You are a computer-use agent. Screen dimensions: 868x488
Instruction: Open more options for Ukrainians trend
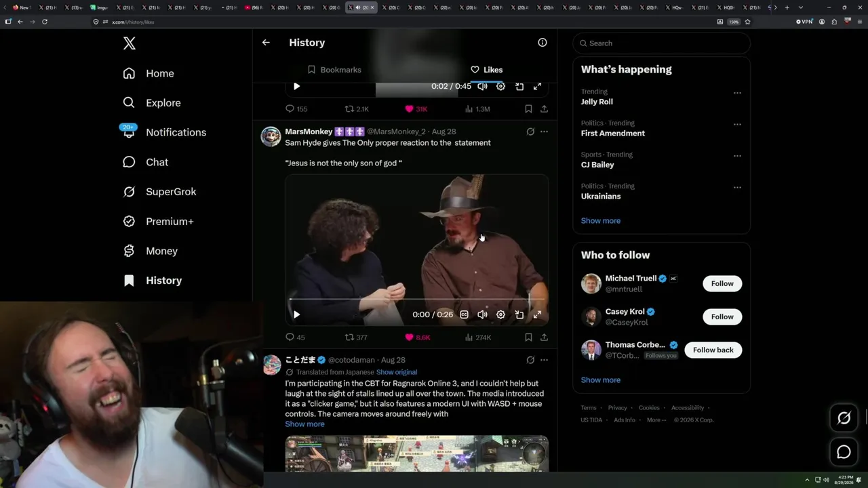(737, 188)
